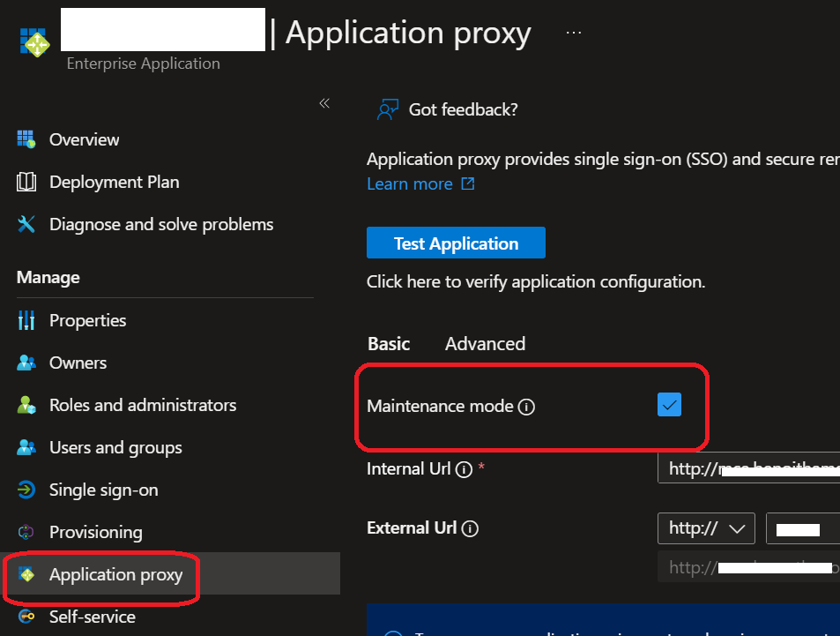Select the Basic tab
The image size is (840, 636).
(x=389, y=343)
